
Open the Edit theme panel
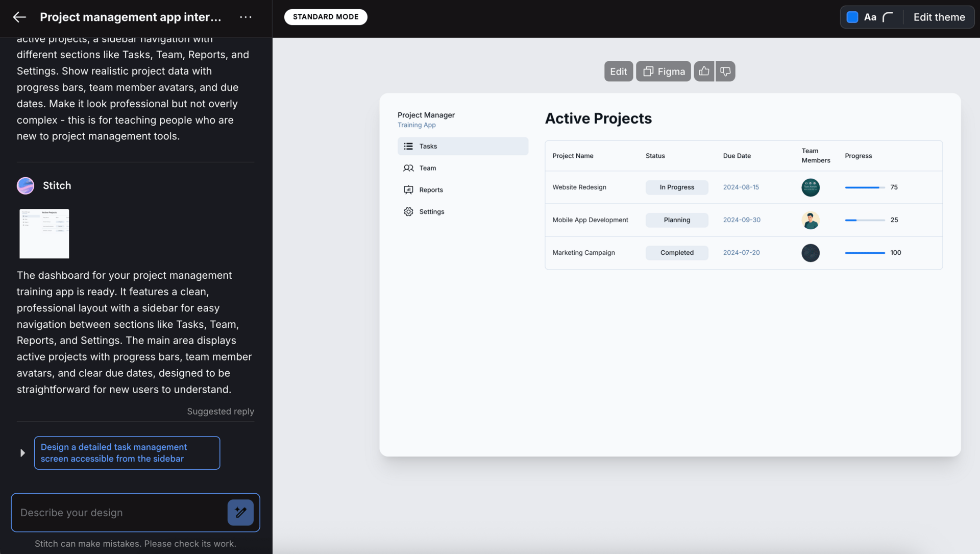point(939,17)
